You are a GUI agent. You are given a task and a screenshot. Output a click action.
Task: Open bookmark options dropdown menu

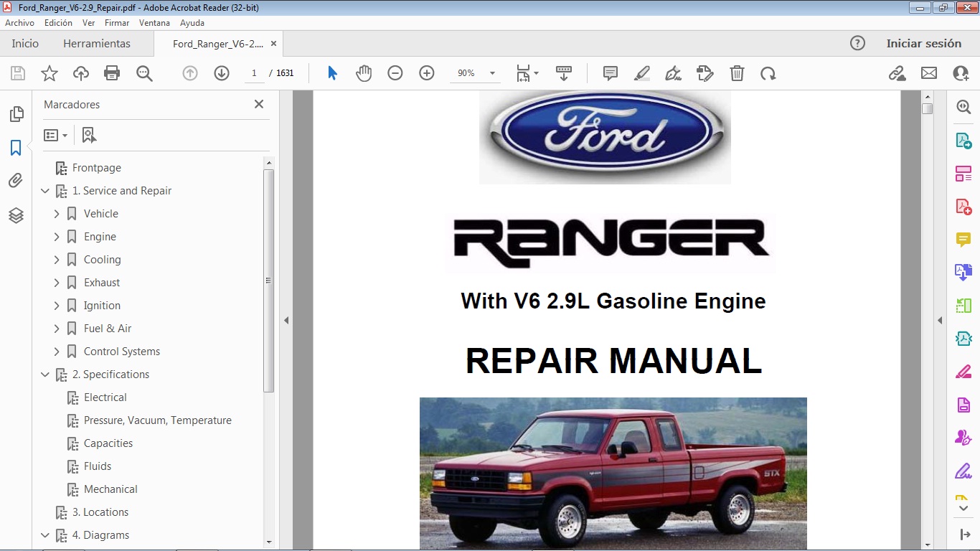click(55, 135)
